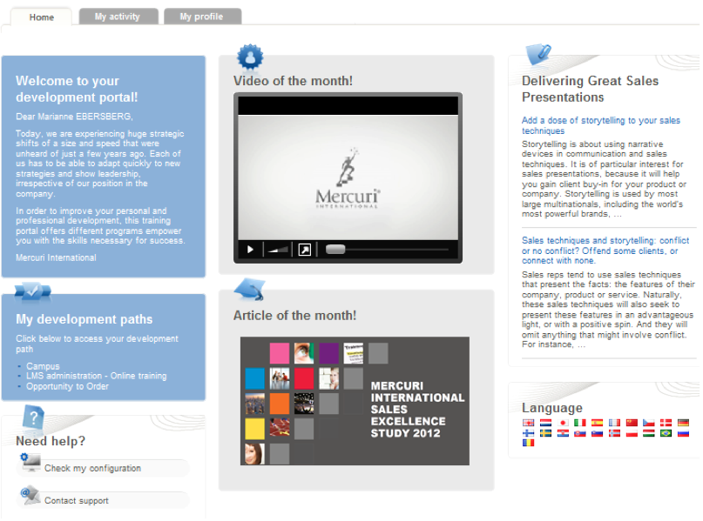Switch to Danish using the Denmark flag
This screenshot has width=703, height=521.
tap(666, 422)
